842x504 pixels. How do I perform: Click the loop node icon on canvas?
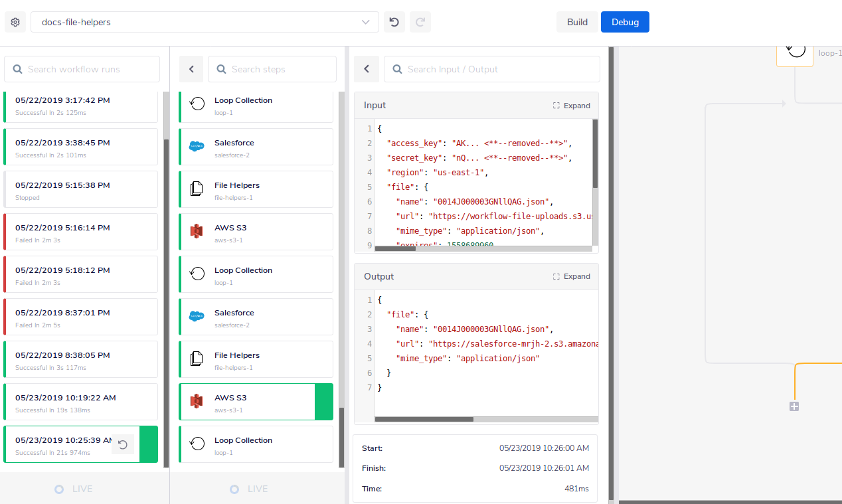[795, 50]
